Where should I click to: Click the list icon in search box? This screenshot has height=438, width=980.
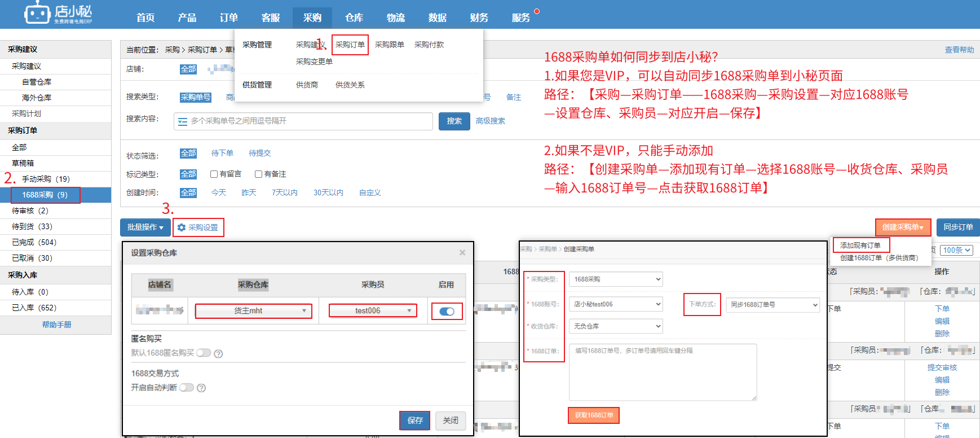coord(182,121)
